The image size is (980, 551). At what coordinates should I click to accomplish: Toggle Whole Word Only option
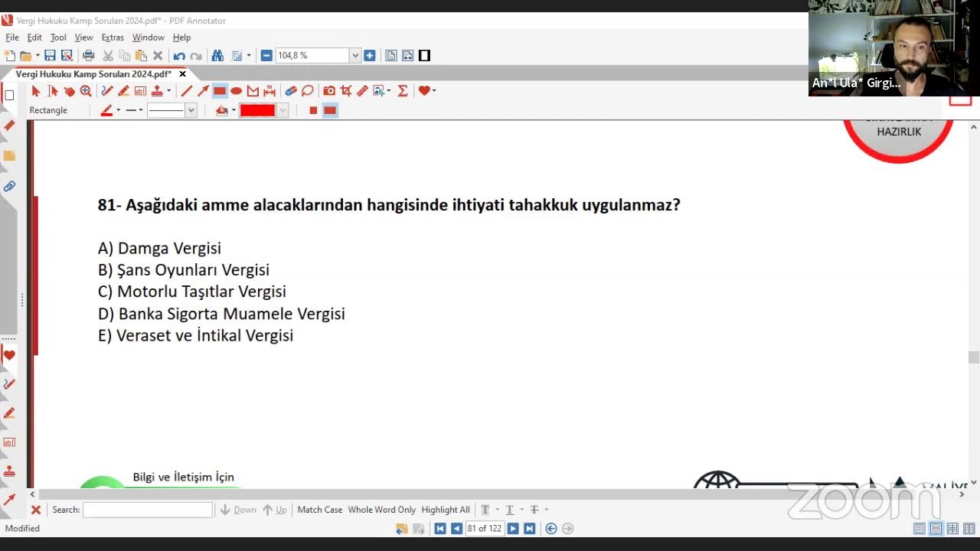[382, 510]
